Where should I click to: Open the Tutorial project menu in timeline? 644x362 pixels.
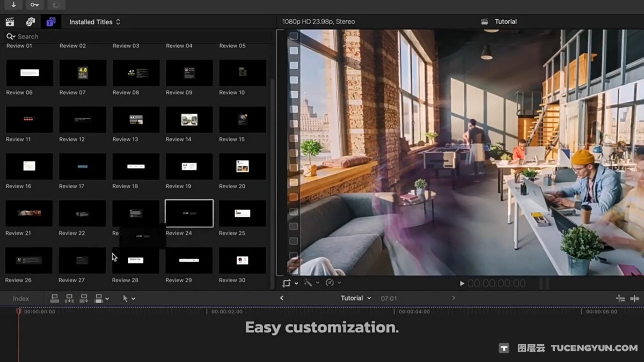[356, 298]
